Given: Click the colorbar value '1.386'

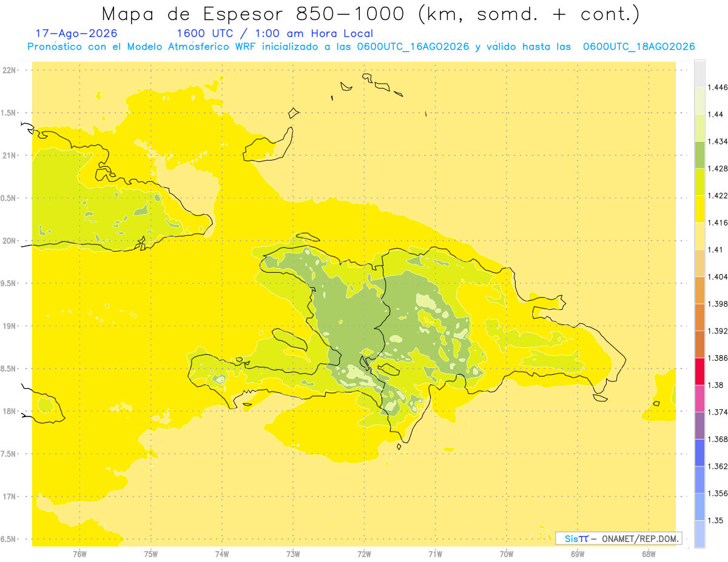Looking at the screenshot, I should [718, 358].
